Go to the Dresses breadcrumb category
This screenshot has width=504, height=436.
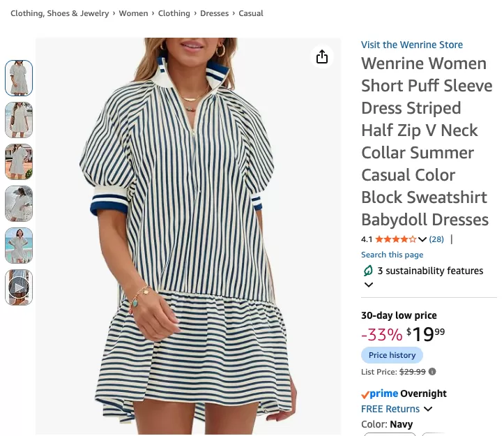click(x=215, y=13)
